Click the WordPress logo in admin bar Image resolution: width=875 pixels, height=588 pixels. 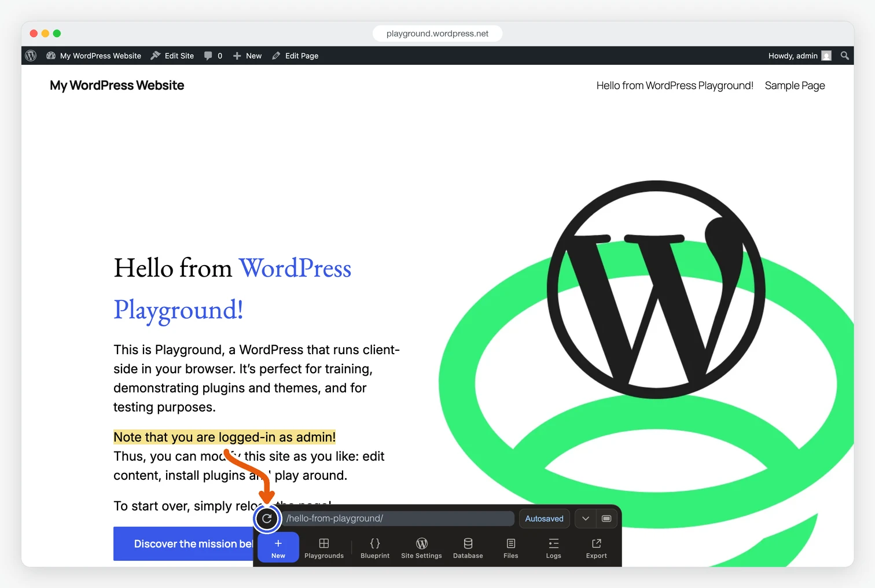[31, 56]
